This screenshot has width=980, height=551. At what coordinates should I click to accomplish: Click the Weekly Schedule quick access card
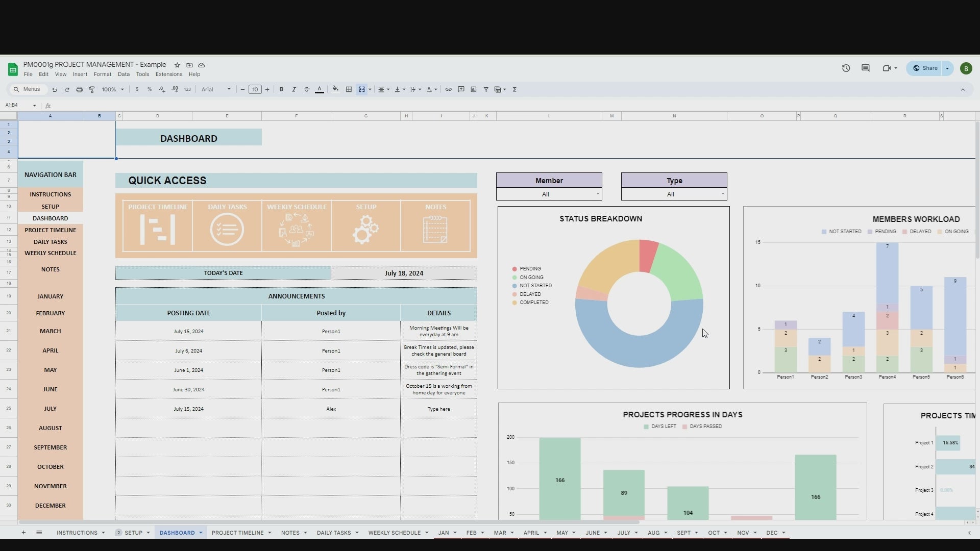pos(297,226)
